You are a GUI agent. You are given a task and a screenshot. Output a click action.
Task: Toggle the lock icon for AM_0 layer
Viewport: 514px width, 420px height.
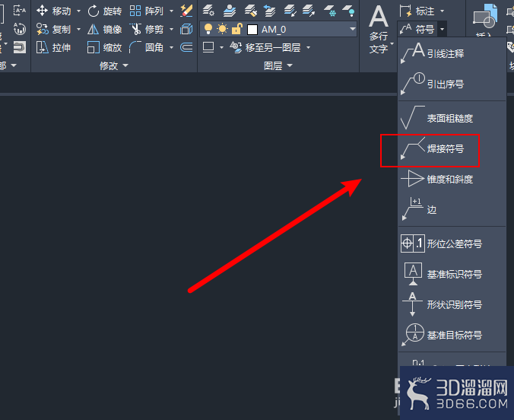236,29
